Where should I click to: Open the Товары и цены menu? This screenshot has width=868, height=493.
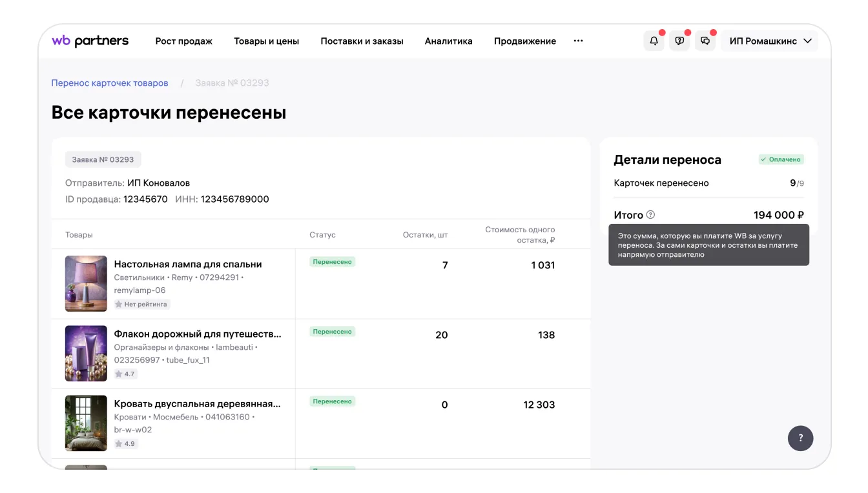(x=266, y=41)
